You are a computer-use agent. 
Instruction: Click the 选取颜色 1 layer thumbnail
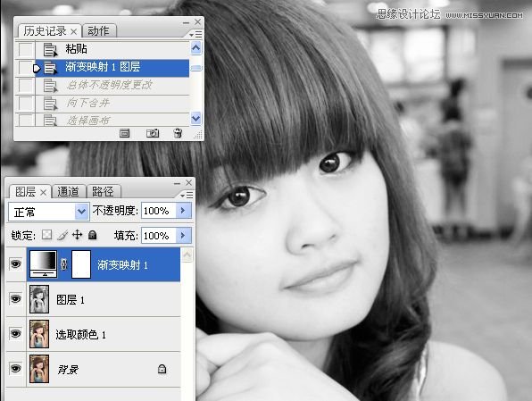pos(39,334)
